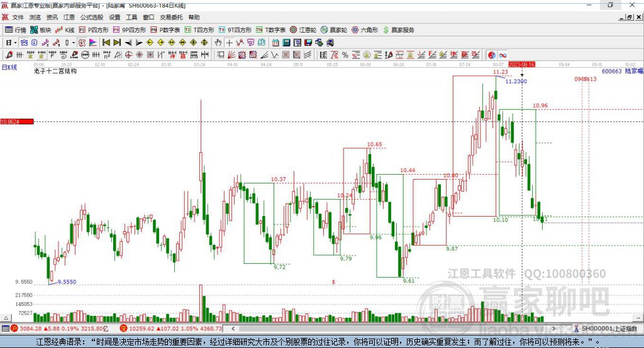644x348 pixels.
Task: Open the P四方形 tool
Action: 94,30
